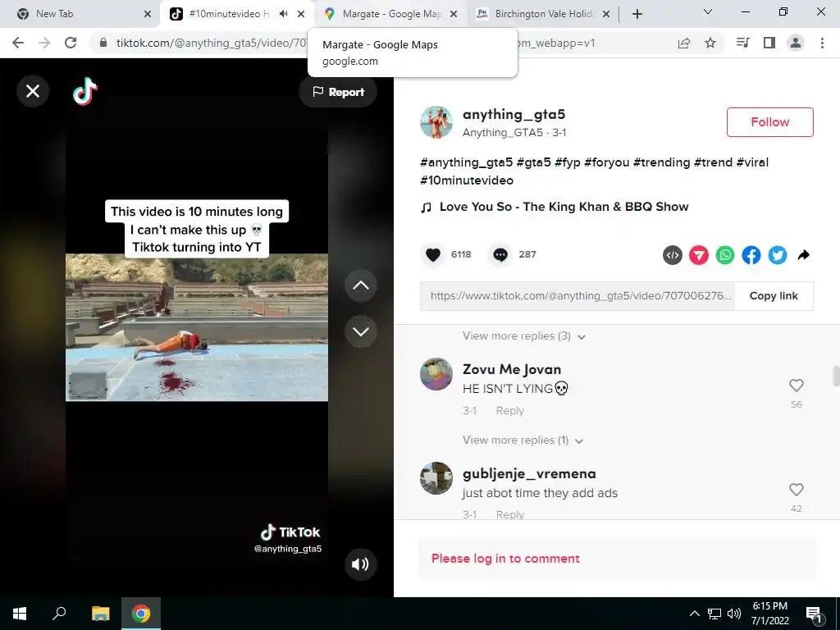Click Chrome icon in taskbar
Screen dimensions: 840x630
(x=141, y=614)
